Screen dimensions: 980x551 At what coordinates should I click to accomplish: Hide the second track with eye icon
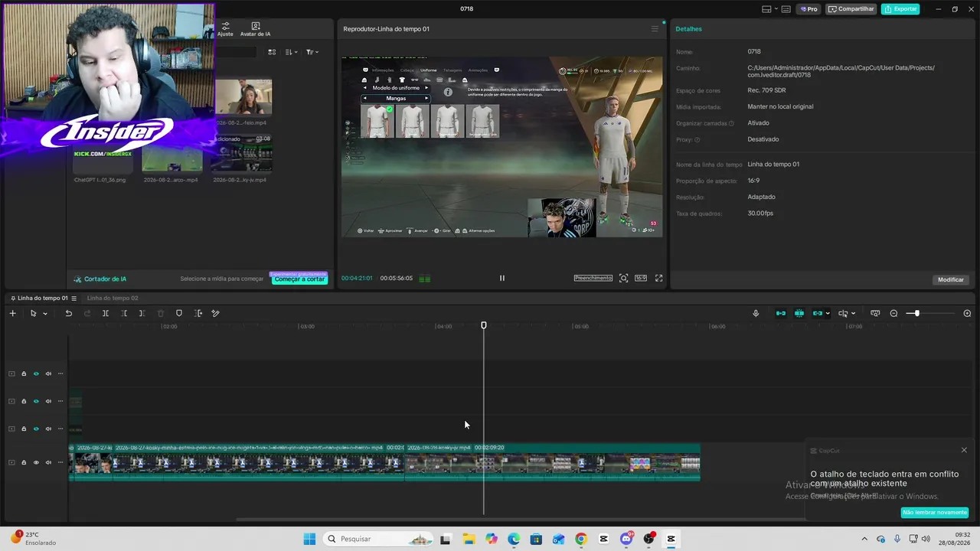tap(36, 401)
